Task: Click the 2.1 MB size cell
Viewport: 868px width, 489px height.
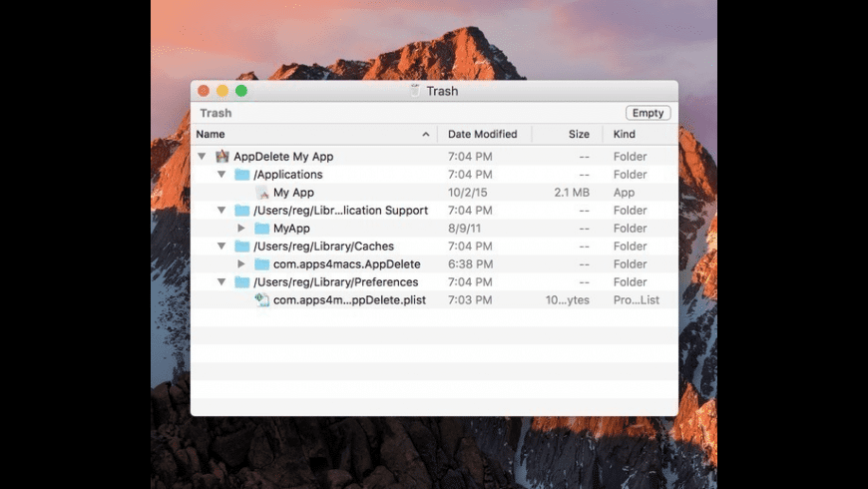Action: [572, 193]
